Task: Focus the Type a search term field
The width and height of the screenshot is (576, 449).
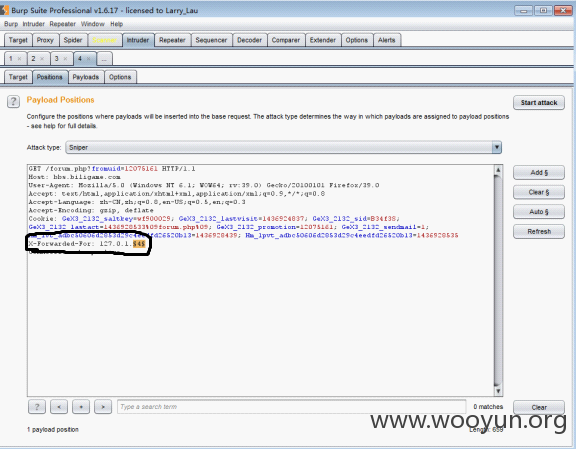Action: 291,407
